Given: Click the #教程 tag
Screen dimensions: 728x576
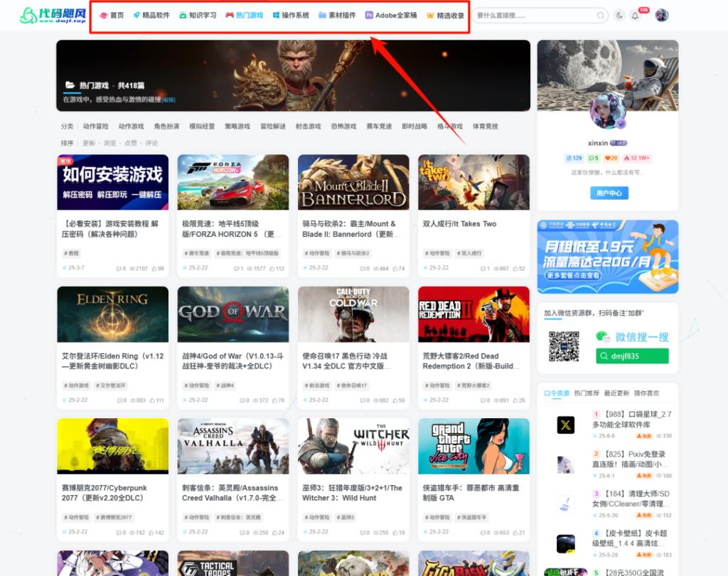Looking at the screenshot, I should (x=71, y=254).
